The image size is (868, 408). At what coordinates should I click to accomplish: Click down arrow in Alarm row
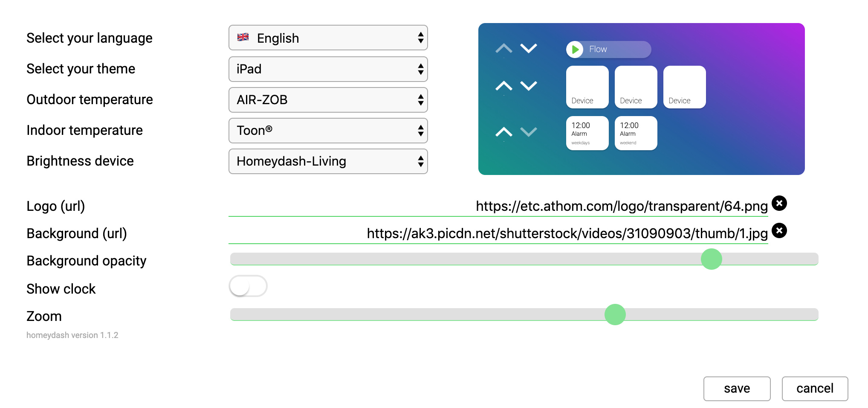pos(529,132)
